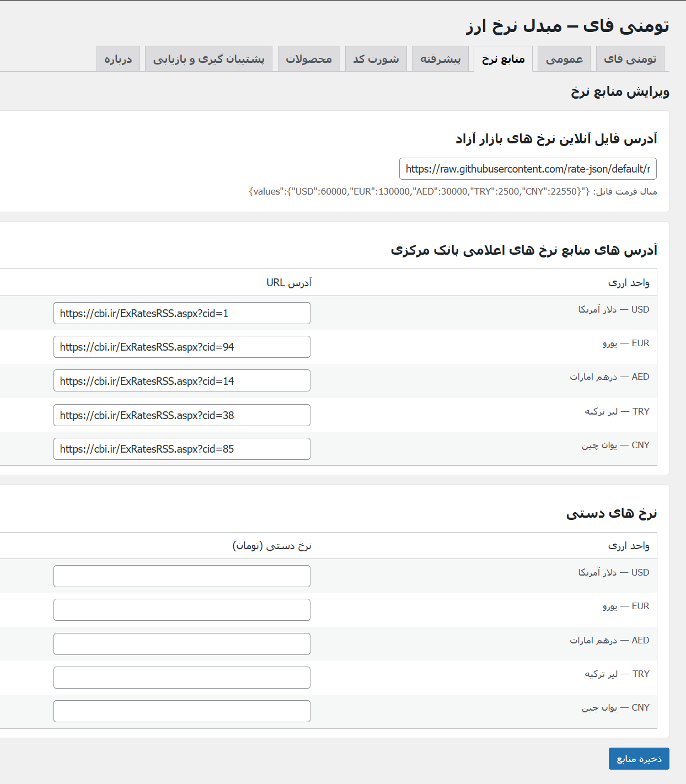Select the CNY cid=85 URL field
The image size is (686, 784).
click(x=181, y=449)
